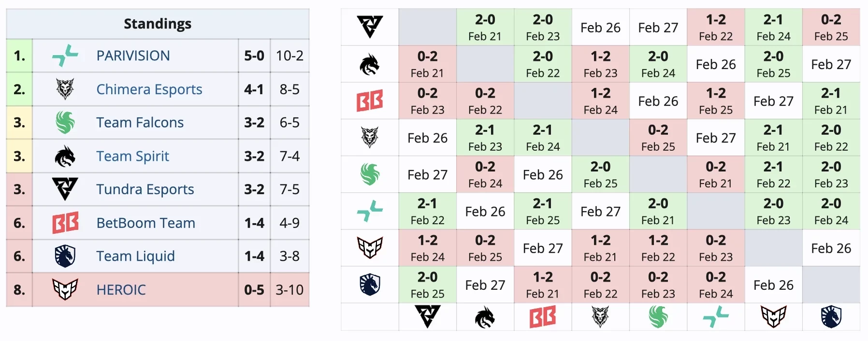
Task: Click Team Spirit dragon logo in Standings
Action: pyautogui.click(x=65, y=156)
